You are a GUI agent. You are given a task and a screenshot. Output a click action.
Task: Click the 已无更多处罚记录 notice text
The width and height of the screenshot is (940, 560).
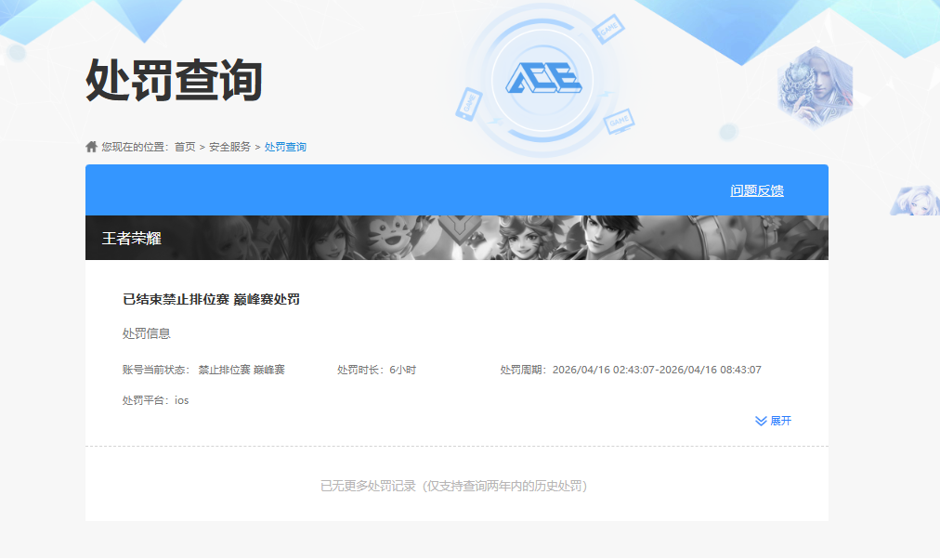454,486
